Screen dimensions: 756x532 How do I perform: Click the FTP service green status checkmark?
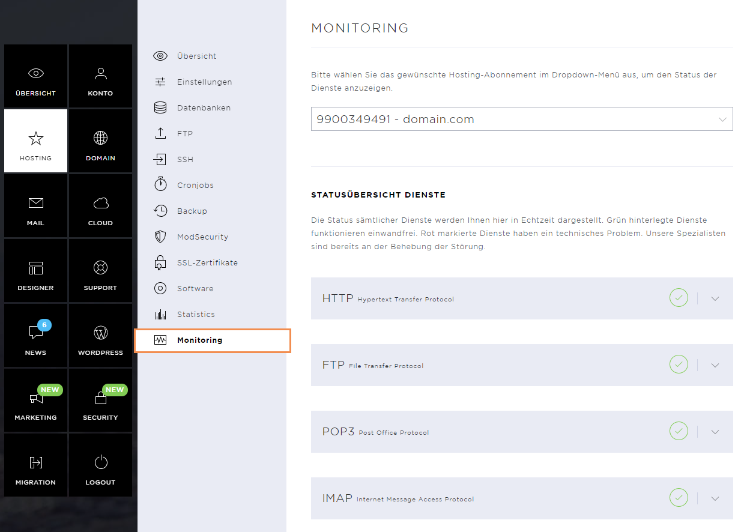tap(679, 364)
